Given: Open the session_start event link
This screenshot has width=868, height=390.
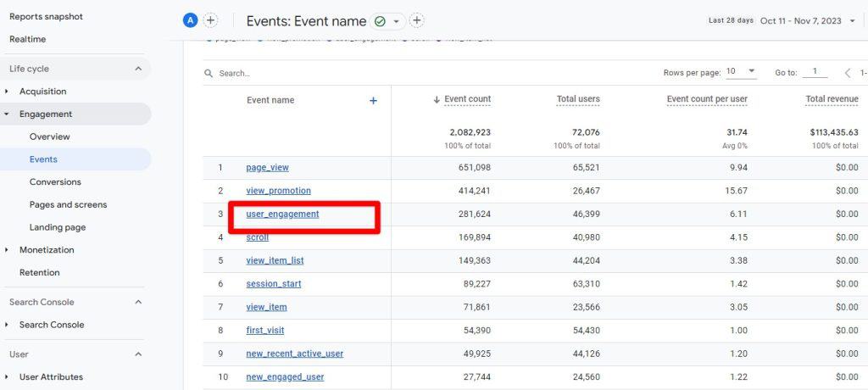Looking at the screenshot, I should [x=274, y=284].
